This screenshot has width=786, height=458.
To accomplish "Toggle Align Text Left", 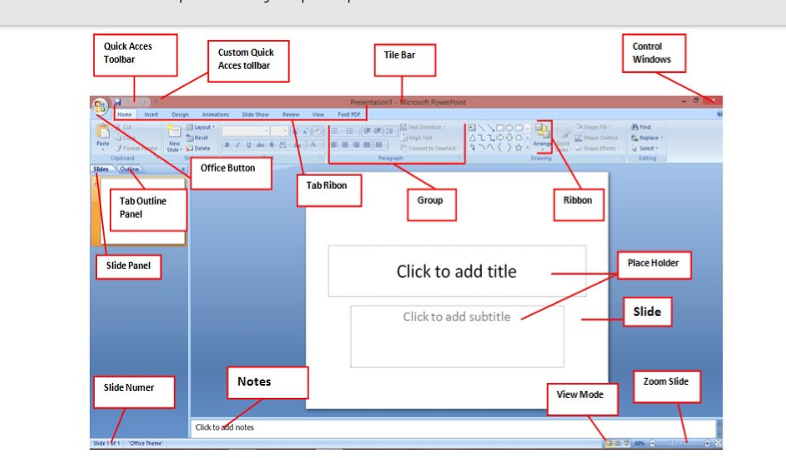I will (x=334, y=145).
